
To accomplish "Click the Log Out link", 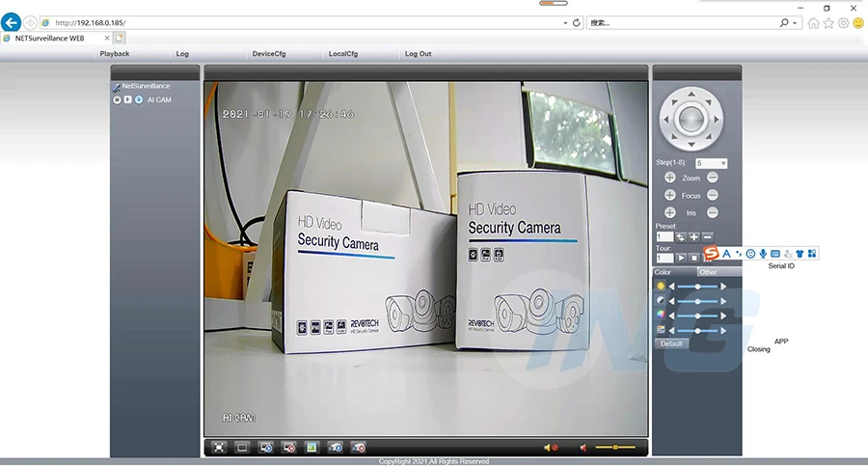I will point(418,54).
